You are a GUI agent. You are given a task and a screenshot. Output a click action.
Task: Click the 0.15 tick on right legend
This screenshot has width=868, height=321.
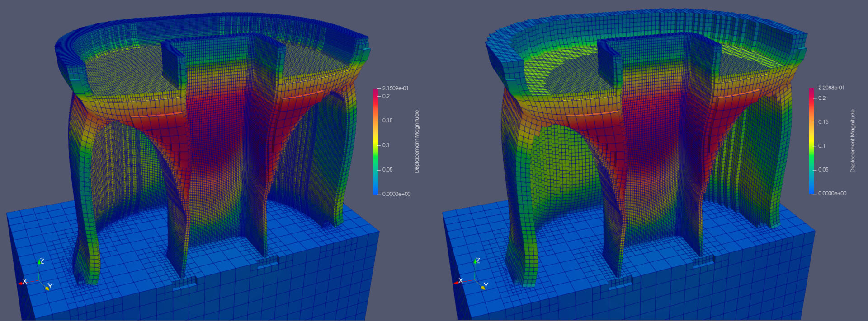tap(823, 122)
